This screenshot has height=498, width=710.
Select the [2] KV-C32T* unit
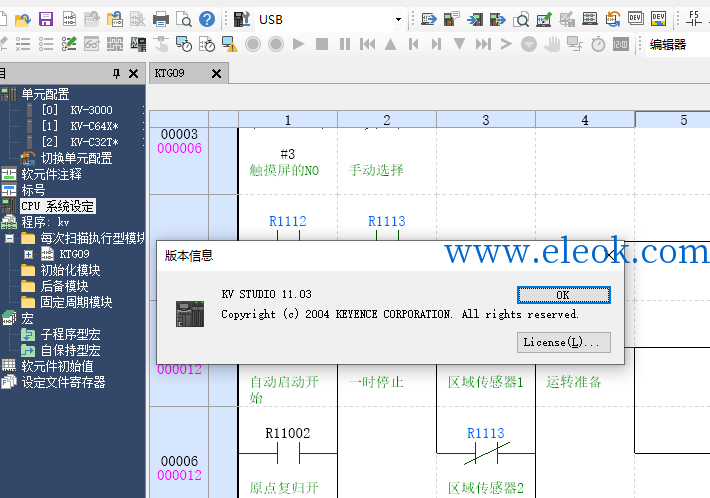[x=80, y=142]
